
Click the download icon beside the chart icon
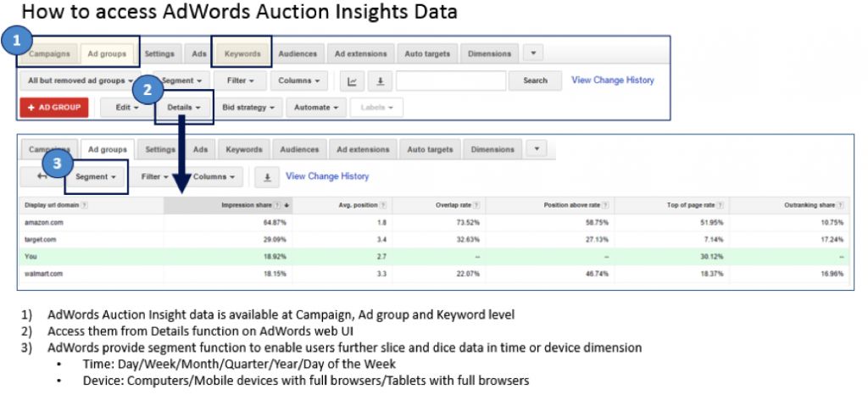379,81
